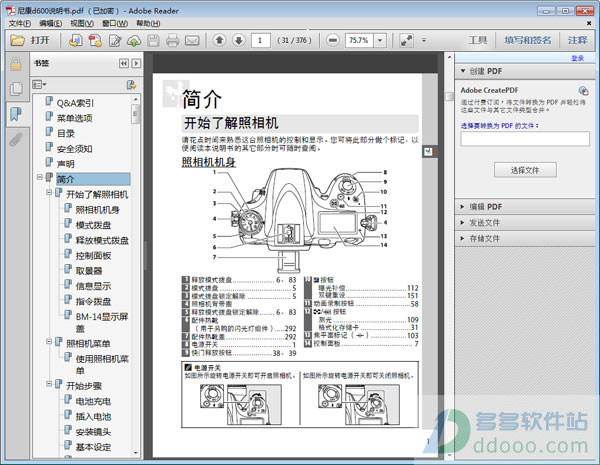This screenshot has height=465, width=600.
Task: Click the zoom percentage 75.7% field
Action: [359, 40]
